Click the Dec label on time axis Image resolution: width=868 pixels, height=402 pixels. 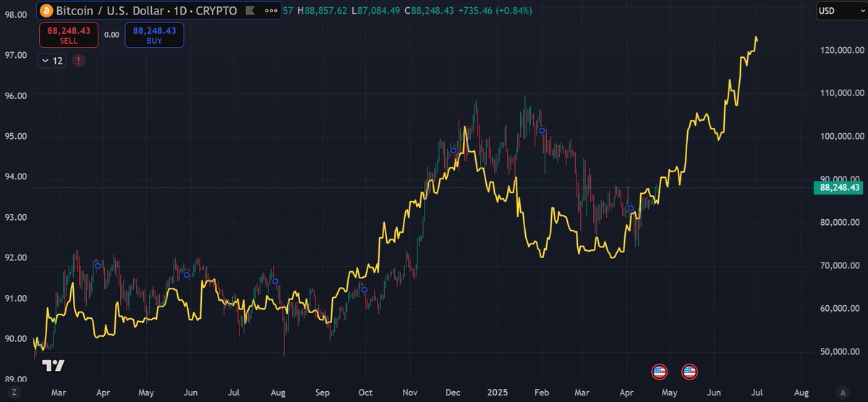pyautogui.click(x=454, y=393)
